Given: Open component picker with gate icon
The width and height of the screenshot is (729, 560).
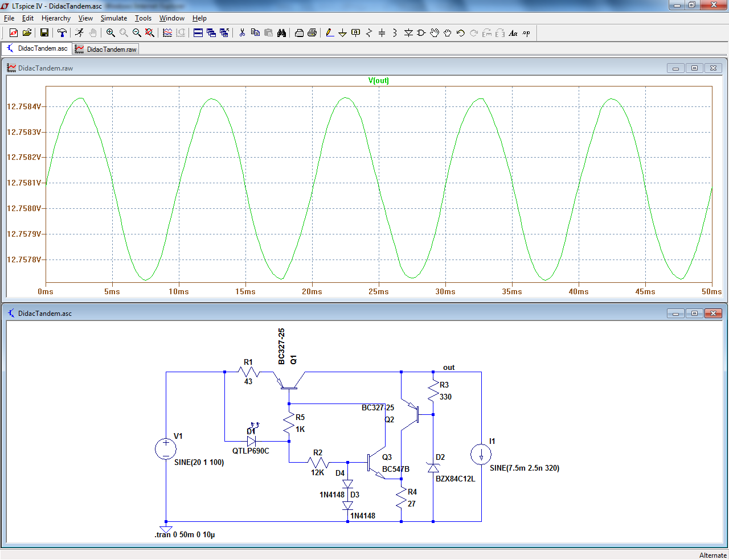Looking at the screenshot, I should pos(421,33).
